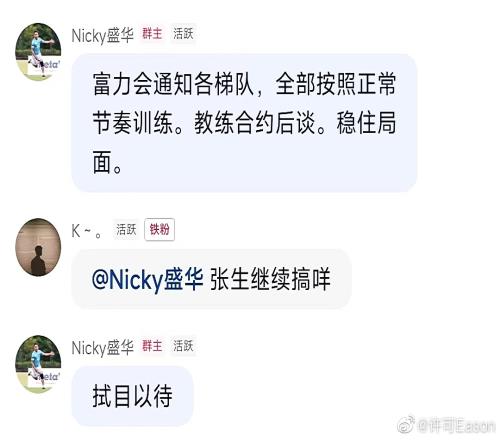Click the K~。 user avatar

[38, 247]
